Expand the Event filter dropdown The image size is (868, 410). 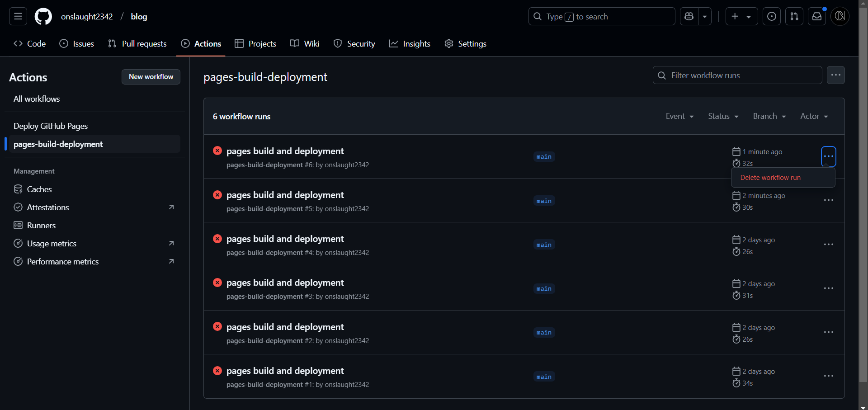click(x=679, y=116)
